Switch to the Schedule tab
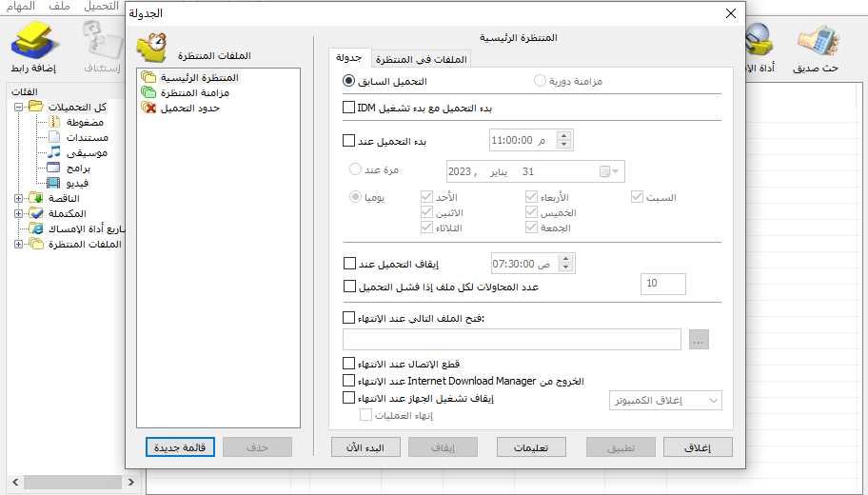 (x=348, y=57)
